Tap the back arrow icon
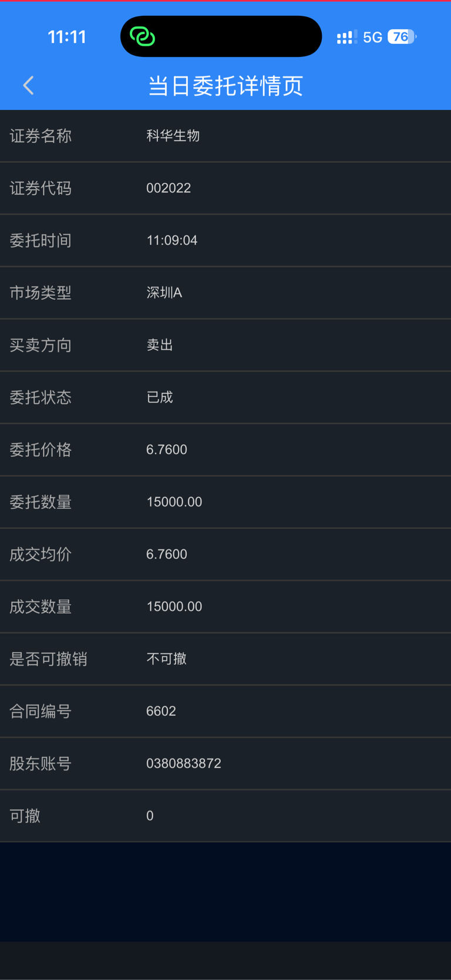451x980 pixels. [x=28, y=86]
